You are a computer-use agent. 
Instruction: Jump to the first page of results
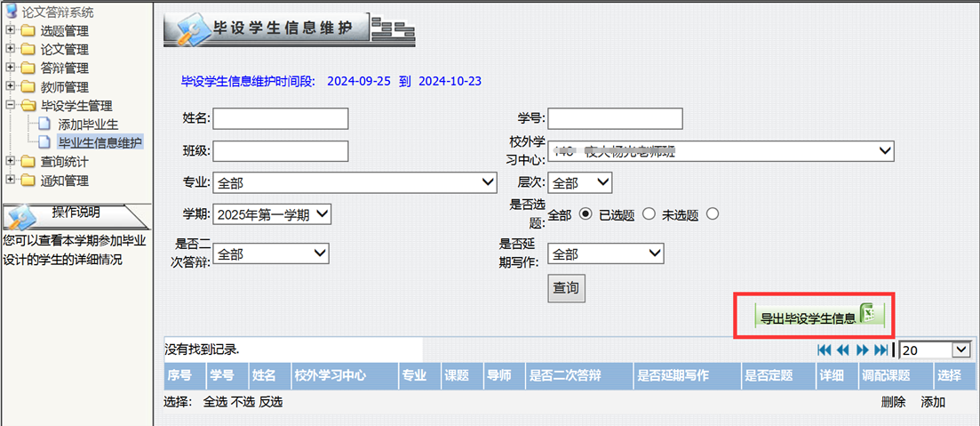point(824,350)
